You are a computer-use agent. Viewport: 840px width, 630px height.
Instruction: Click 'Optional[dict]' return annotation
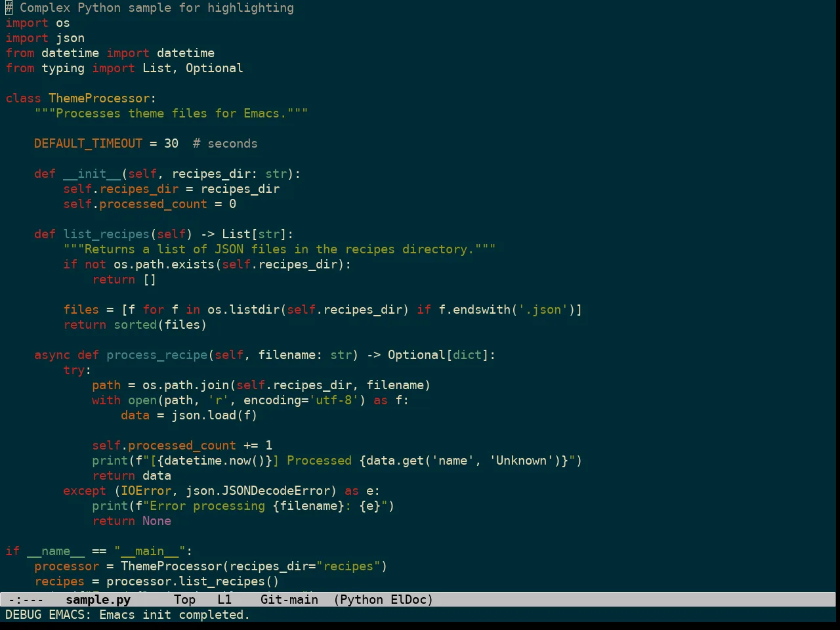438,355
